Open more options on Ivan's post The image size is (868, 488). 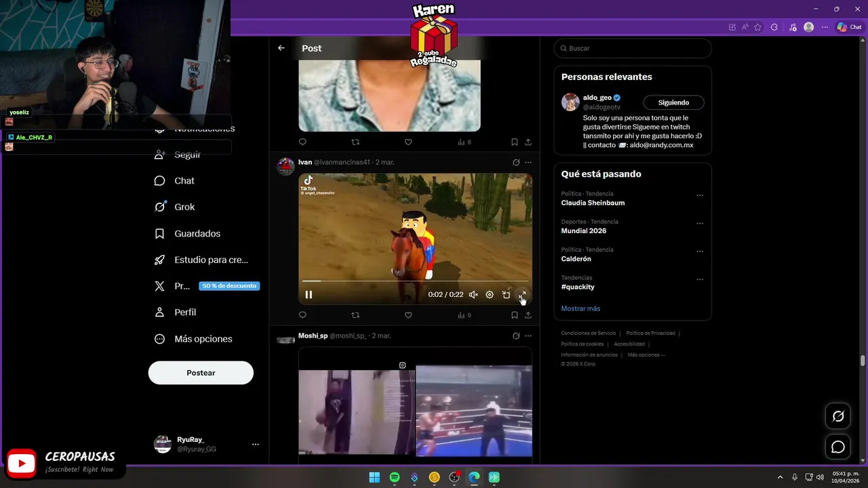click(x=528, y=163)
